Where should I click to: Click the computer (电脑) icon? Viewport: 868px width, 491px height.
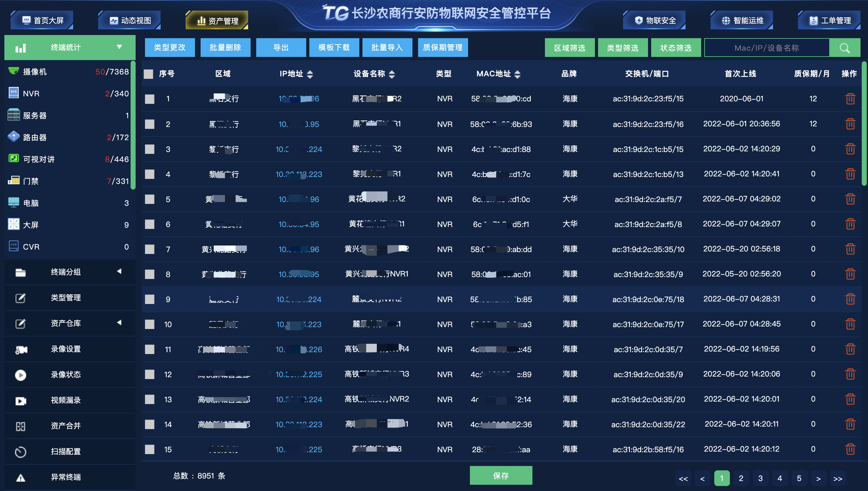coord(13,202)
